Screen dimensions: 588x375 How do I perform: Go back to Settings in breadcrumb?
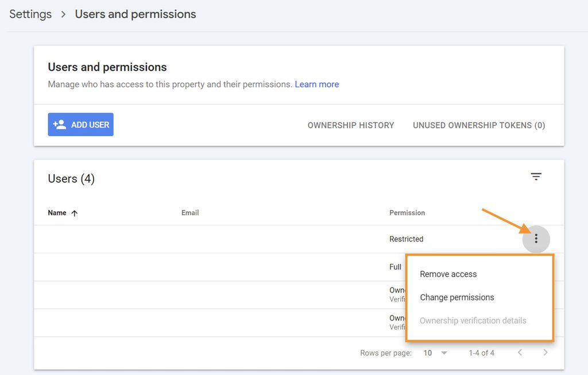30,14
